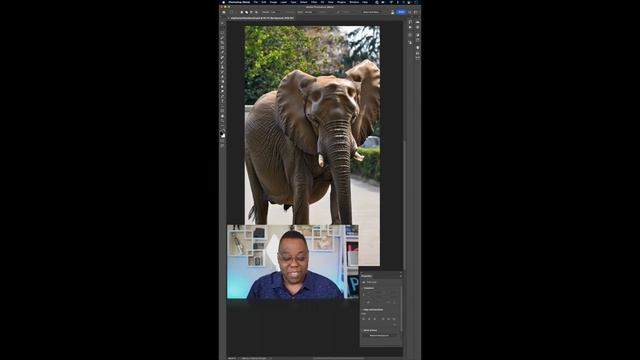
Task: Click the Select and Mask button
Action: click(371, 12)
